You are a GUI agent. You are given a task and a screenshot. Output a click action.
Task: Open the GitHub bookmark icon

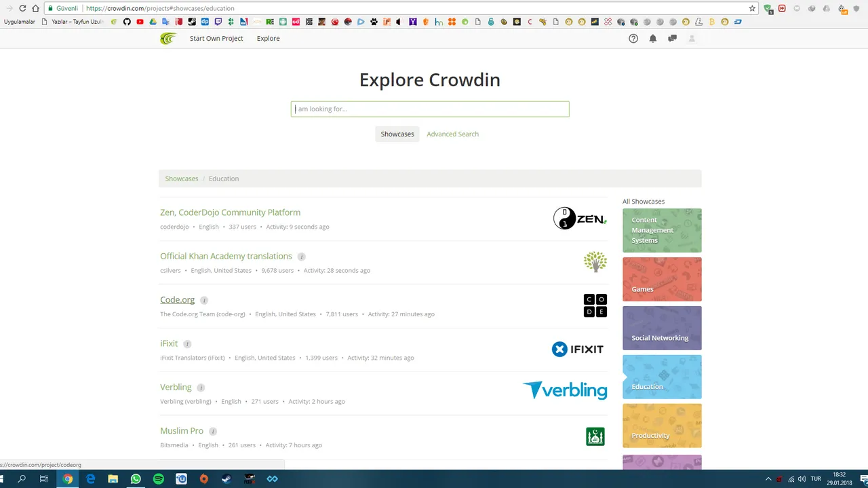coord(127,22)
